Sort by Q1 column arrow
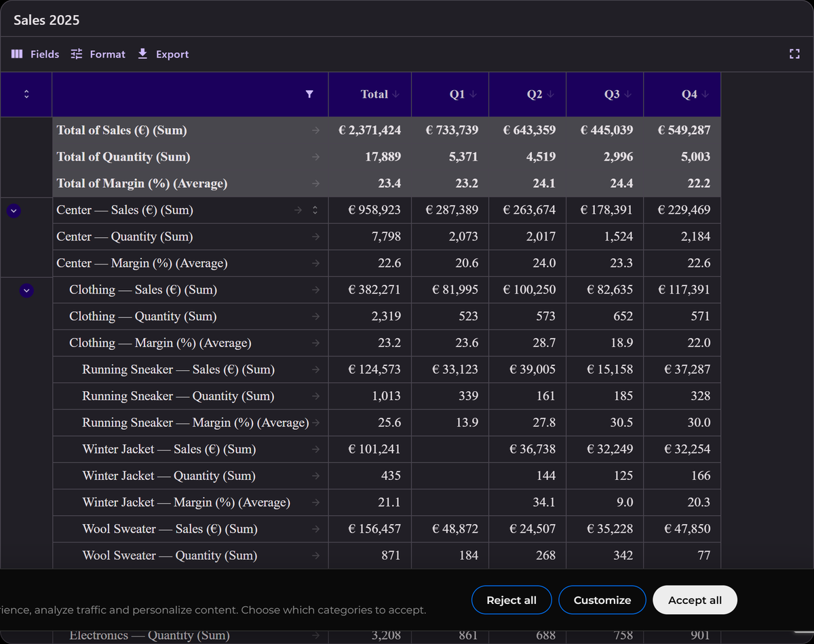 [x=473, y=94]
